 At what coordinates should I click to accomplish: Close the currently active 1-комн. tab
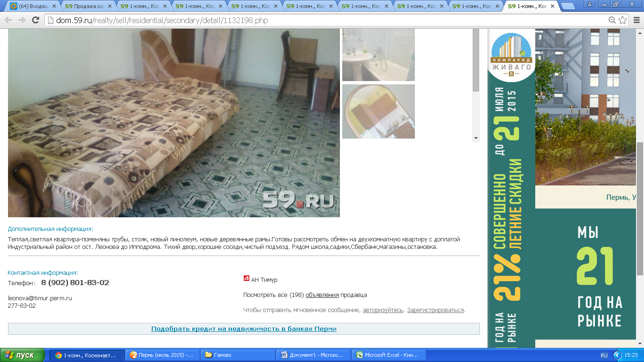(552, 6)
